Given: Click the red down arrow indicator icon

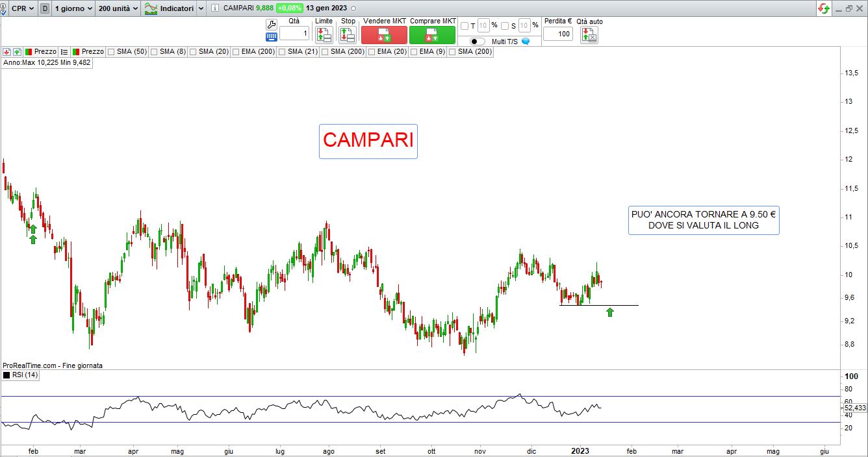Looking at the screenshot, I should [6, 51].
